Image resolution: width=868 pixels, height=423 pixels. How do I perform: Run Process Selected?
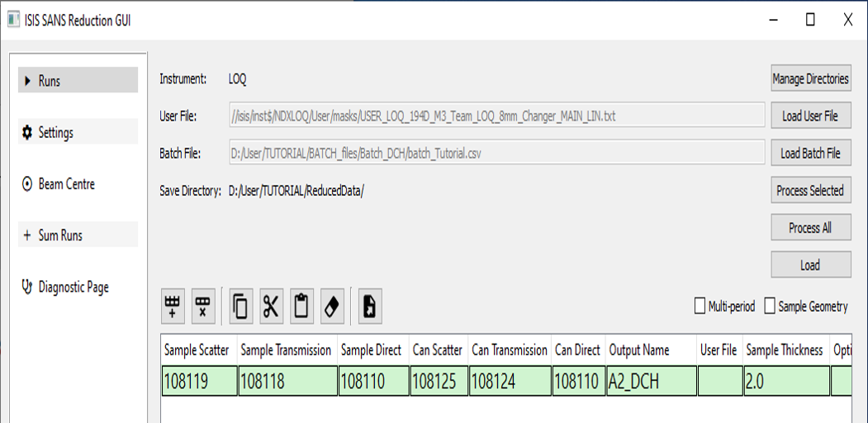(x=810, y=190)
